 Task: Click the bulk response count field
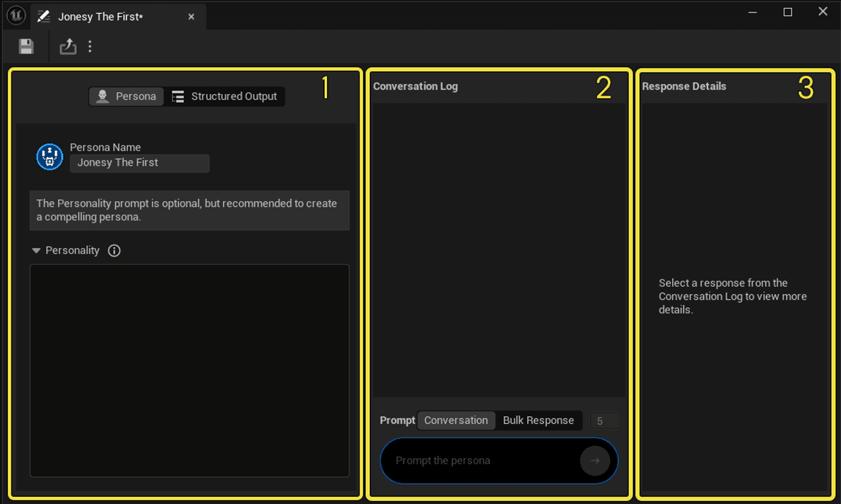[x=604, y=421]
